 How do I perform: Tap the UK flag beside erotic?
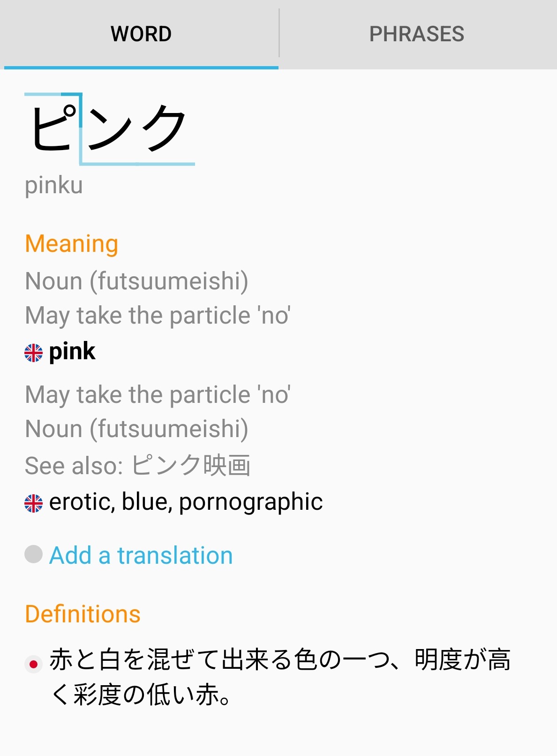coord(33,503)
